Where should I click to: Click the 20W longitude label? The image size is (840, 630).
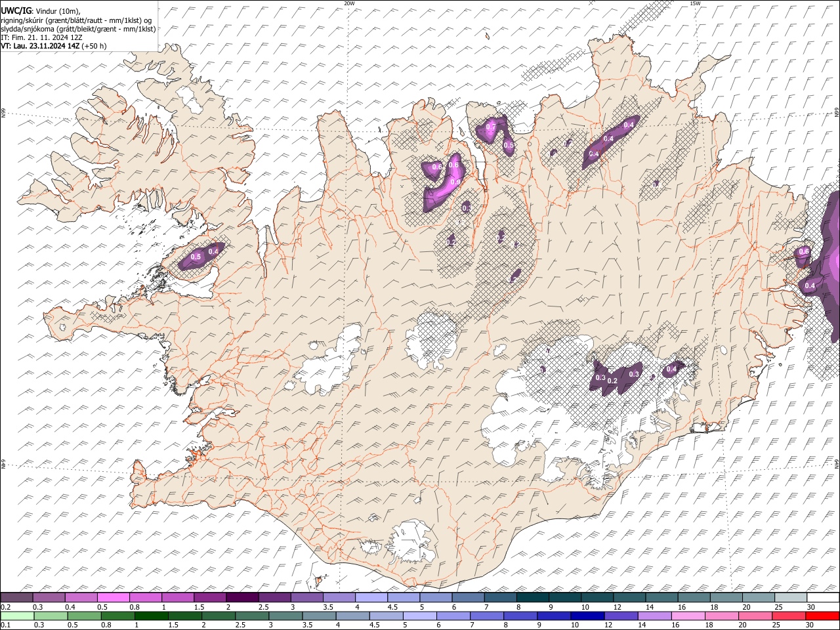click(x=349, y=3)
